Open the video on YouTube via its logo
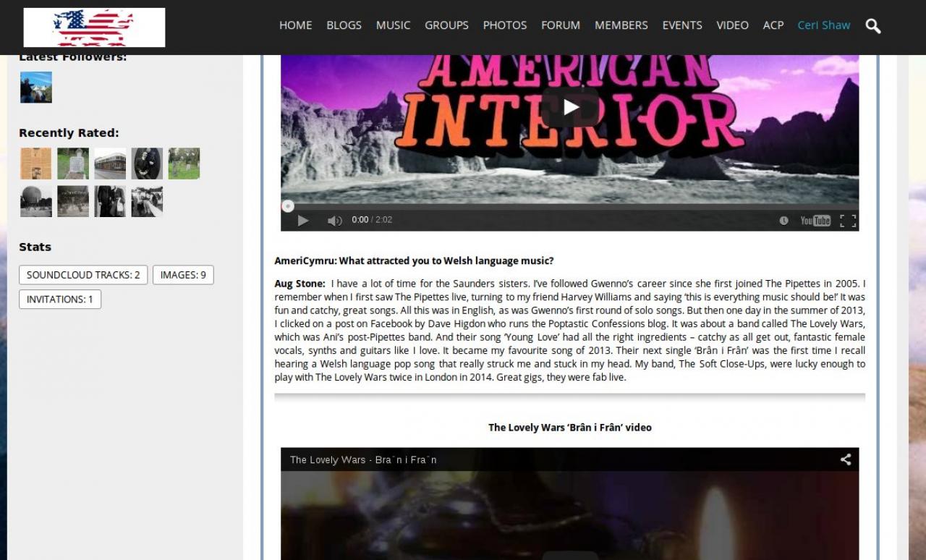Image resolution: width=926 pixels, height=560 pixels. (815, 221)
